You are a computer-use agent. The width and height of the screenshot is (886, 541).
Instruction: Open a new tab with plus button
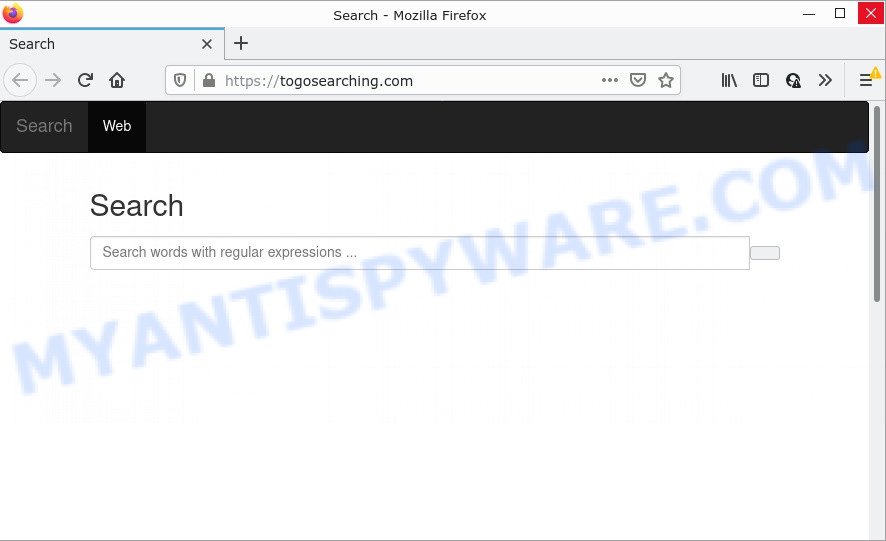point(241,43)
